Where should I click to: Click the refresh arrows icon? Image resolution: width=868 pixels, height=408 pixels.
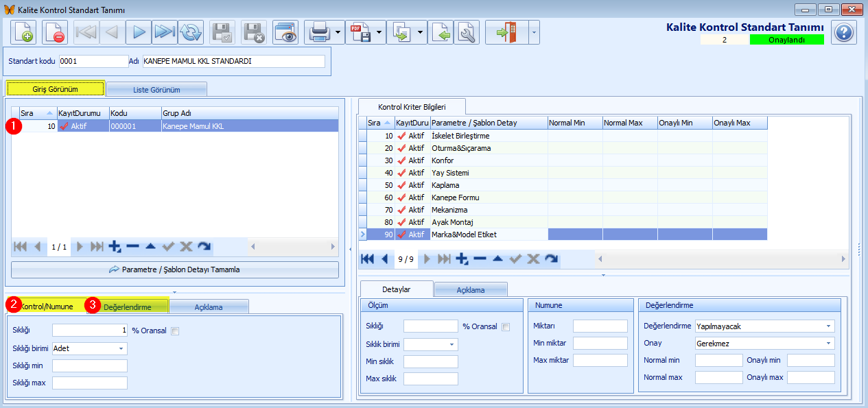point(191,32)
